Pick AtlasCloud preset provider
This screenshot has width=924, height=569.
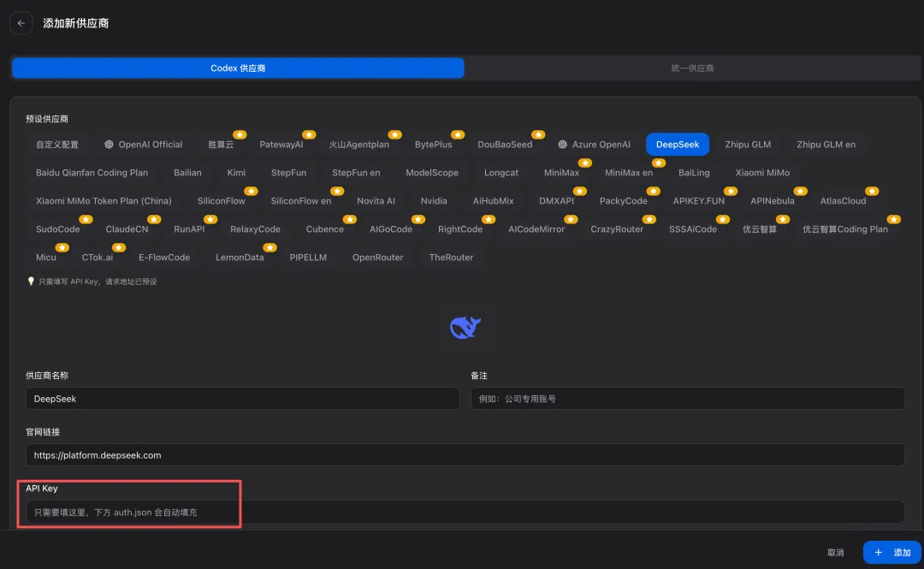coord(844,201)
